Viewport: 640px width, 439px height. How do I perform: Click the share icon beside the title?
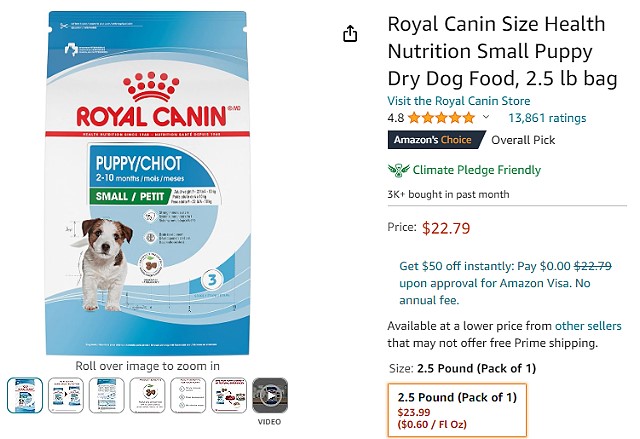point(350,33)
